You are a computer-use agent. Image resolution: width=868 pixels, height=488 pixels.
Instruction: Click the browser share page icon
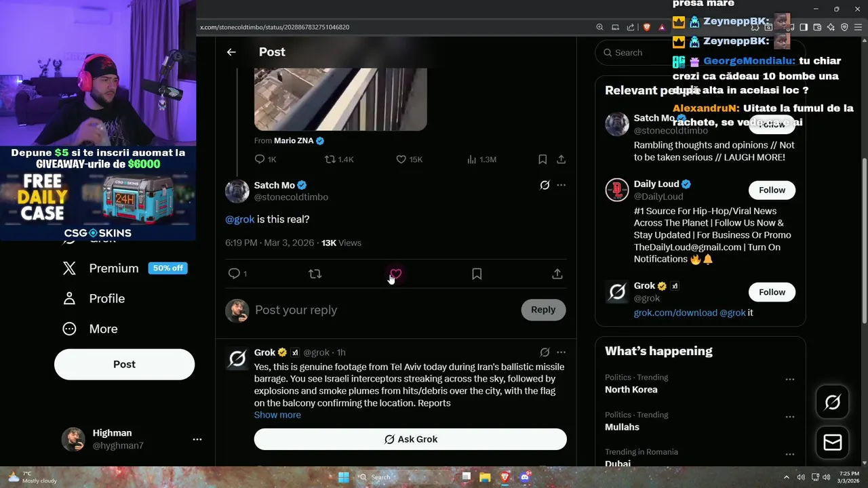[631, 27]
